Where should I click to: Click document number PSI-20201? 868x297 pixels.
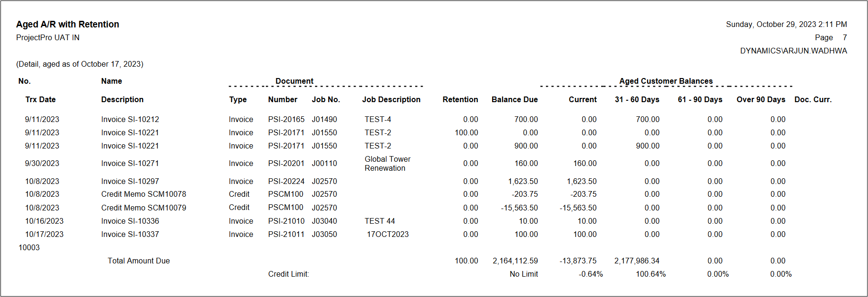[286, 164]
